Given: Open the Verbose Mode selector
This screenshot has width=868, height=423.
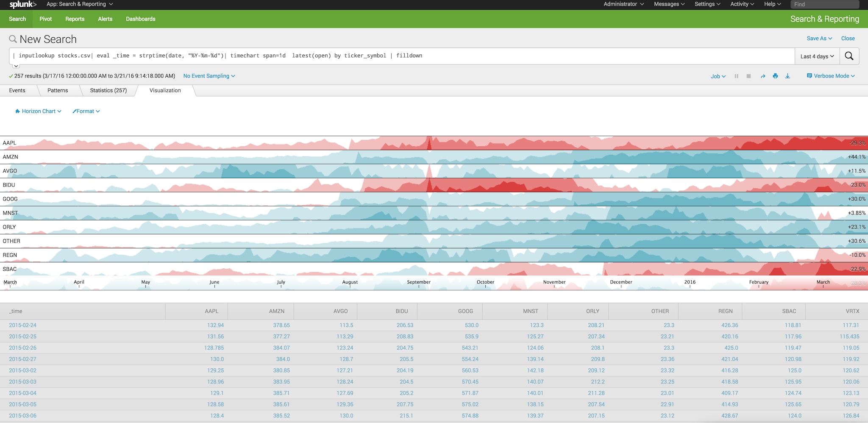Looking at the screenshot, I should coord(831,76).
